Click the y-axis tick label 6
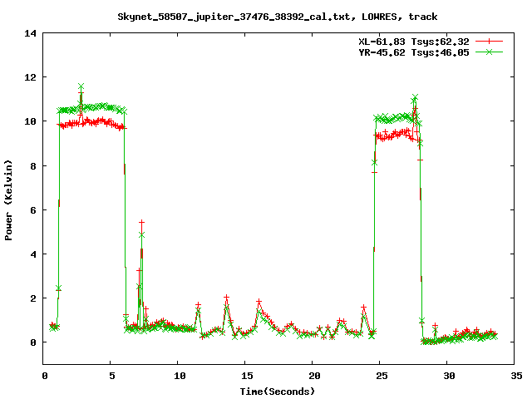 [33, 210]
